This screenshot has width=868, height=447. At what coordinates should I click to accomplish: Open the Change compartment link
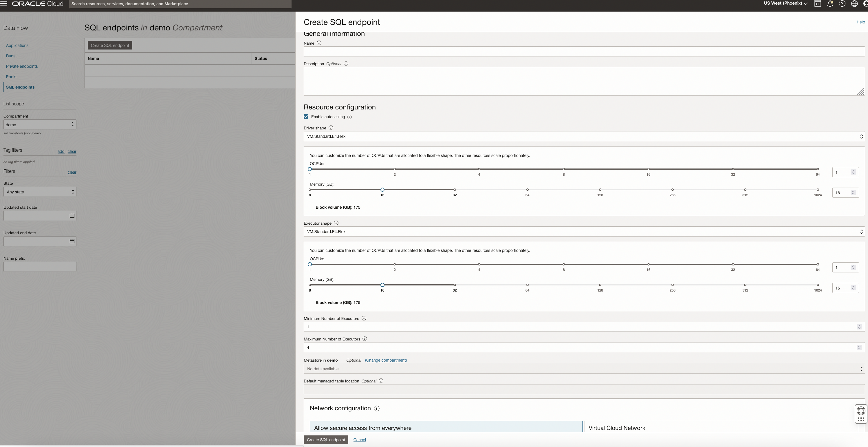click(385, 360)
